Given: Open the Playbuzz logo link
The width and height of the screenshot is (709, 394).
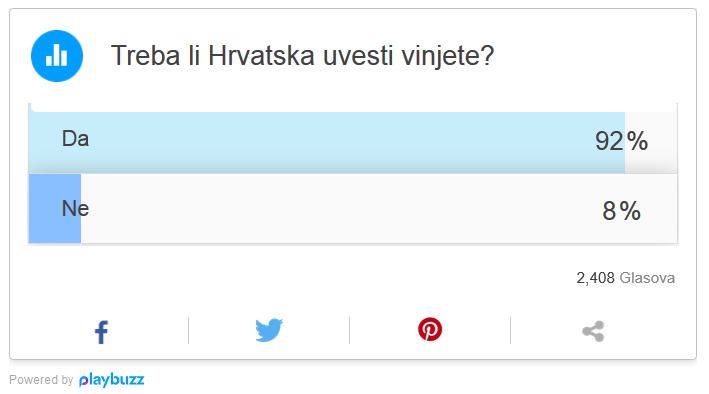Looking at the screenshot, I should [x=112, y=380].
